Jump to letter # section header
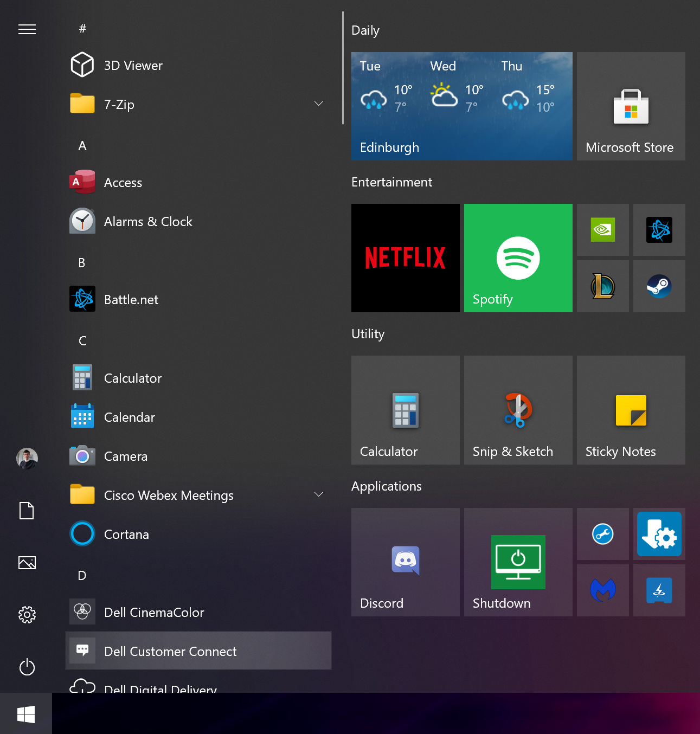700x734 pixels. pos(82,28)
